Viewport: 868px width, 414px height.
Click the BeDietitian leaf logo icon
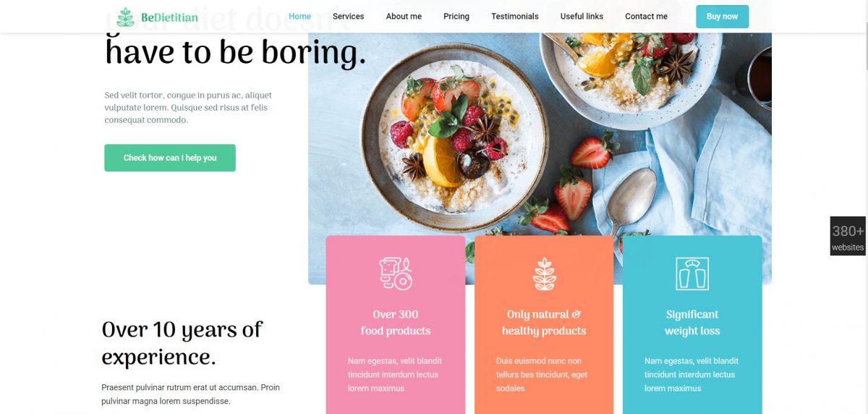coord(126,17)
